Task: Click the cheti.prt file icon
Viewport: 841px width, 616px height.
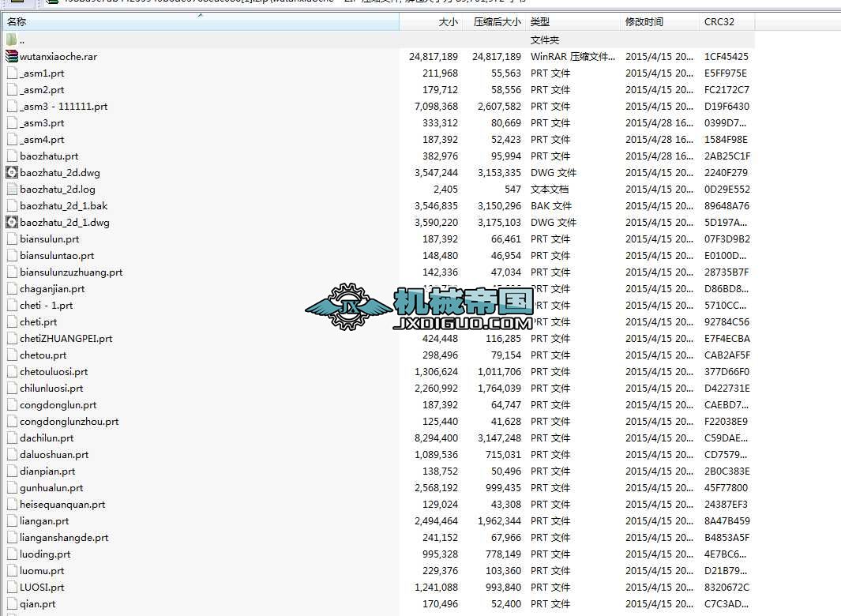Action: click(x=12, y=322)
